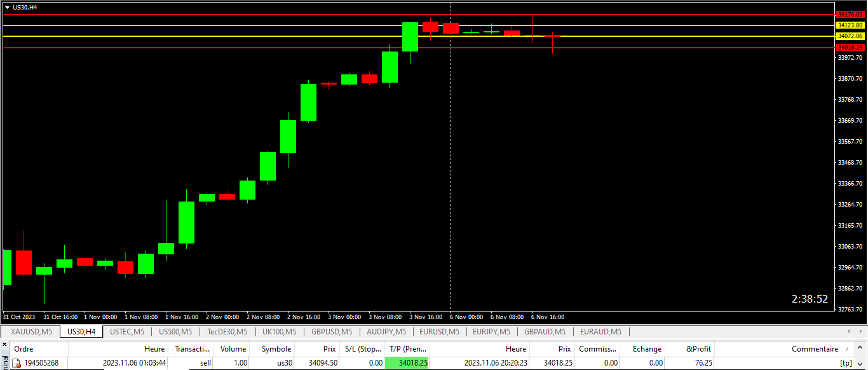Select the EURUSD,M5 chart tab

pos(439,331)
